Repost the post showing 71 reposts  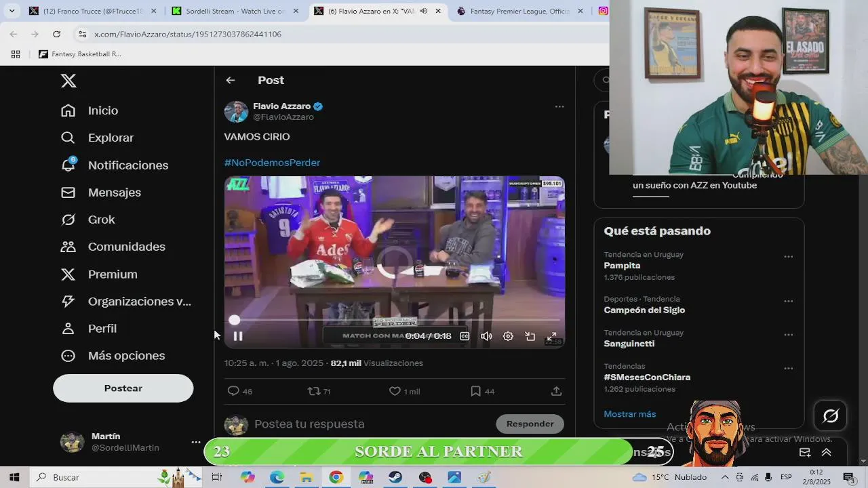pos(319,391)
